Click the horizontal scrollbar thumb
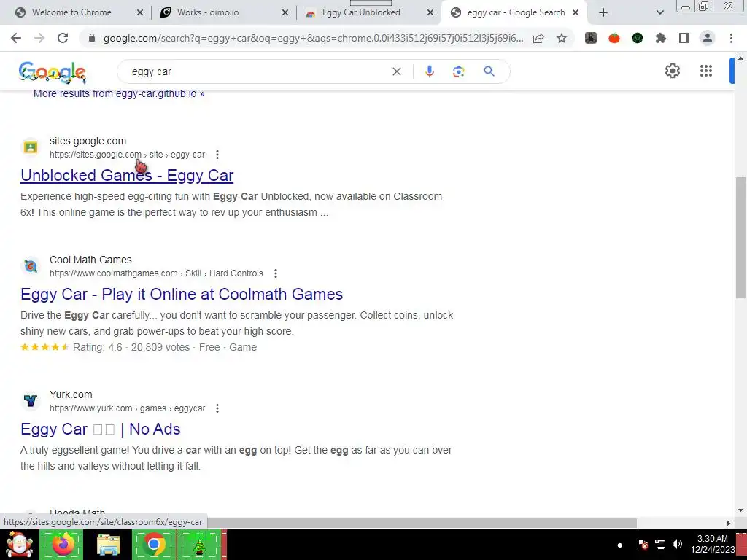The height and width of the screenshot is (560, 747). pos(422,523)
